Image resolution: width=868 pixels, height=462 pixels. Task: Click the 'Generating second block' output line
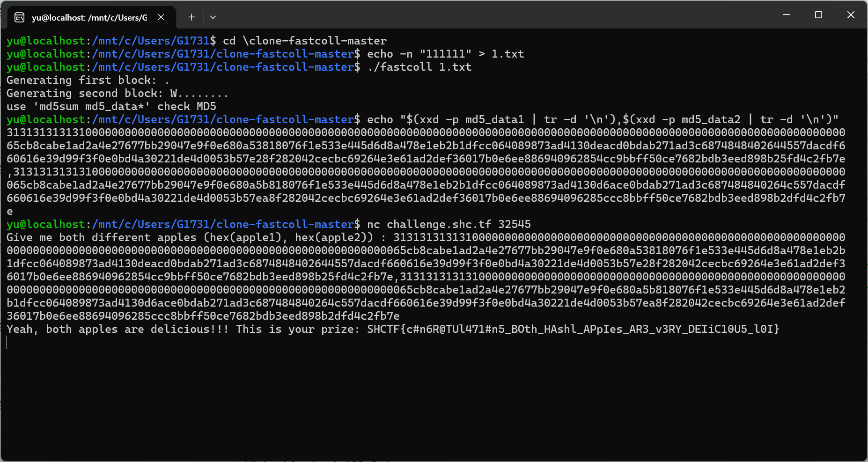(117, 93)
